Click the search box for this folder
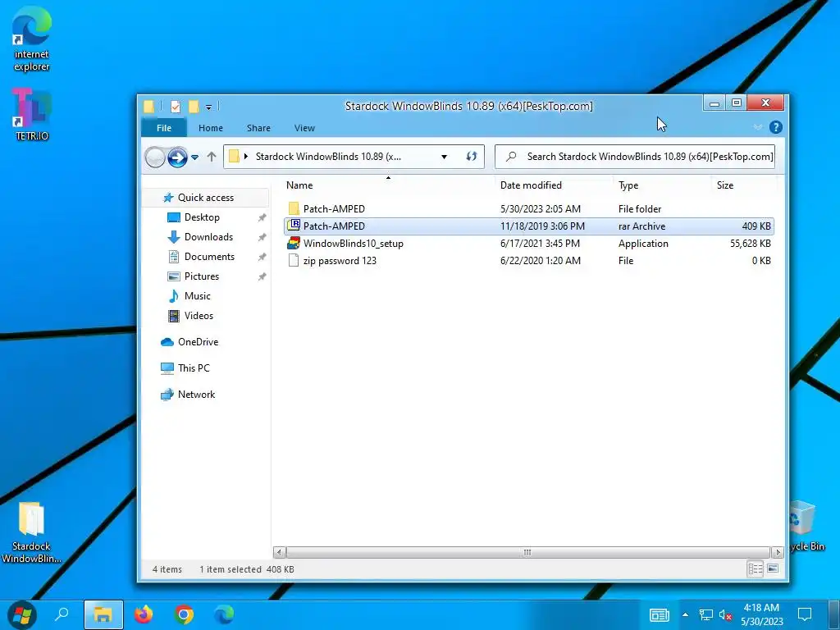This screenshot has height=630, width=840. click(635, 157)
